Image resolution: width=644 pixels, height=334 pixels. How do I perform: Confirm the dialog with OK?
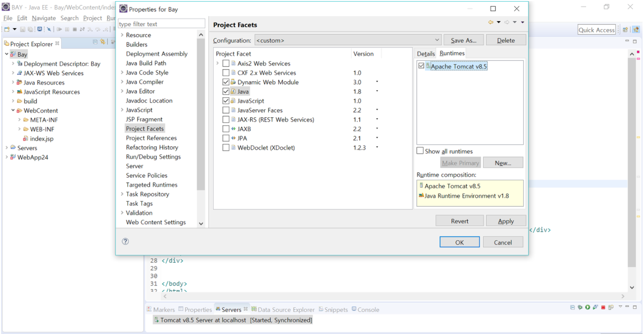click(x=459, y=242)
